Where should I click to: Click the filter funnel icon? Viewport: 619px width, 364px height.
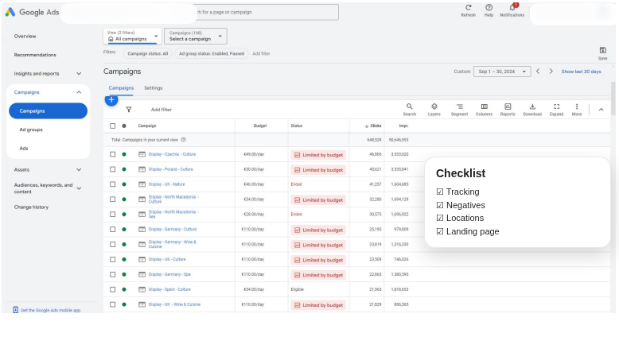pyautogui.click(x=129, y=110)
